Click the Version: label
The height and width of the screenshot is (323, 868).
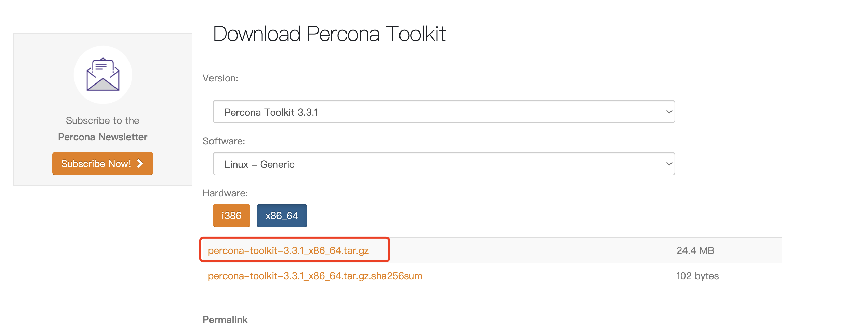coord(220,78)
